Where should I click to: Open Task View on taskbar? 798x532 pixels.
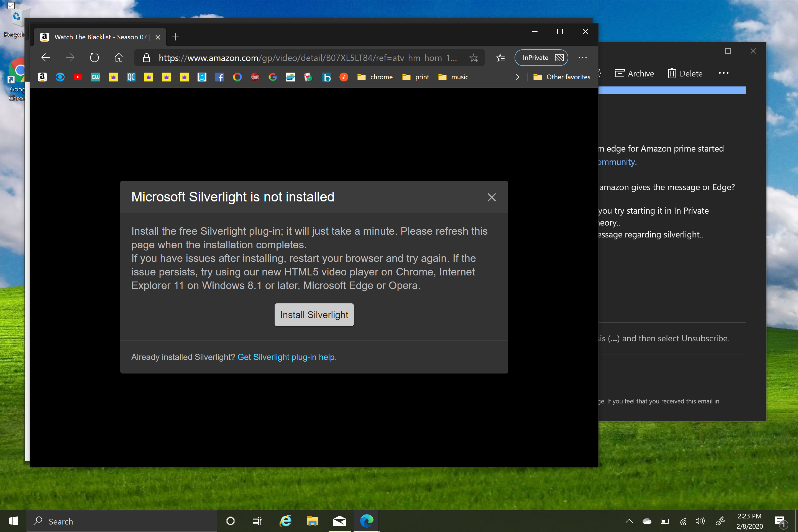tap(257, 521)
